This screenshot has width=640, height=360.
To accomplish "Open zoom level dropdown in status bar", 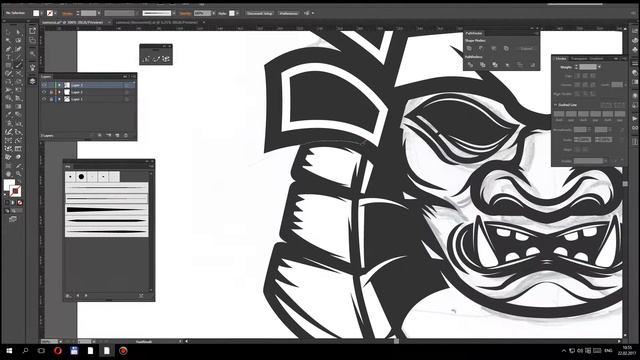I will point(60,341).
